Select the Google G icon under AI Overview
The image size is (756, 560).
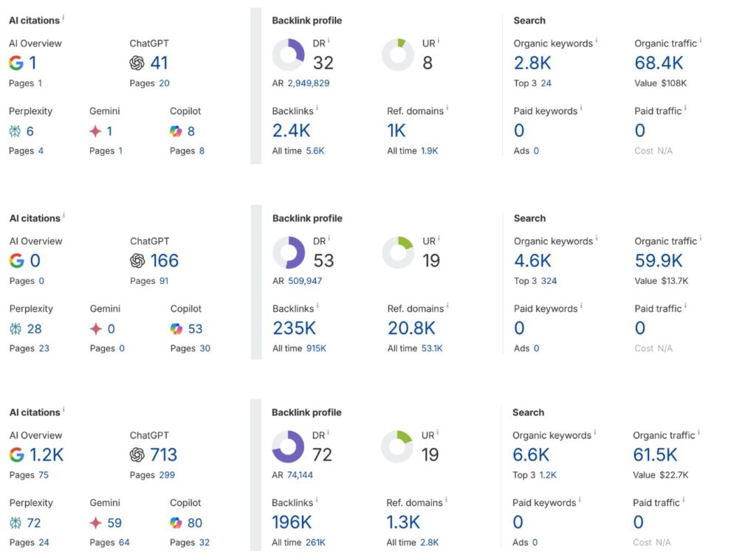click(x=17, y=63)
